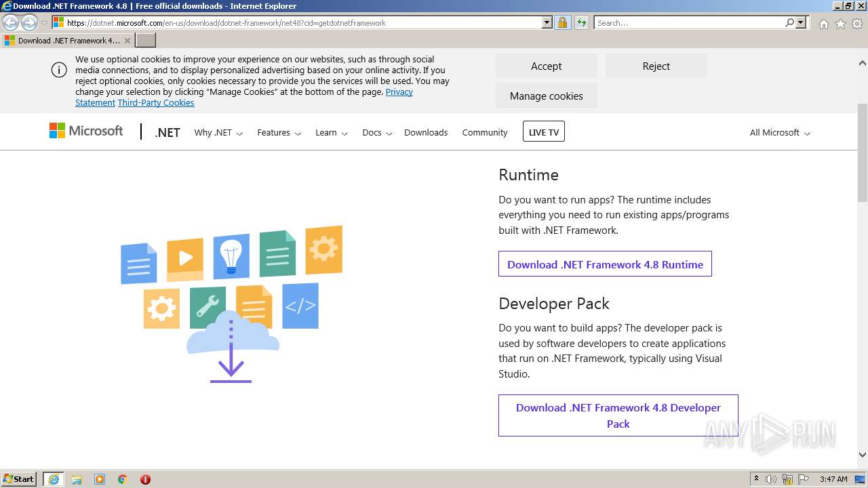Click the Show desktop taskbar icon
Image resolution: width=868 pixels, height=488 pixels.
(861, 479)
